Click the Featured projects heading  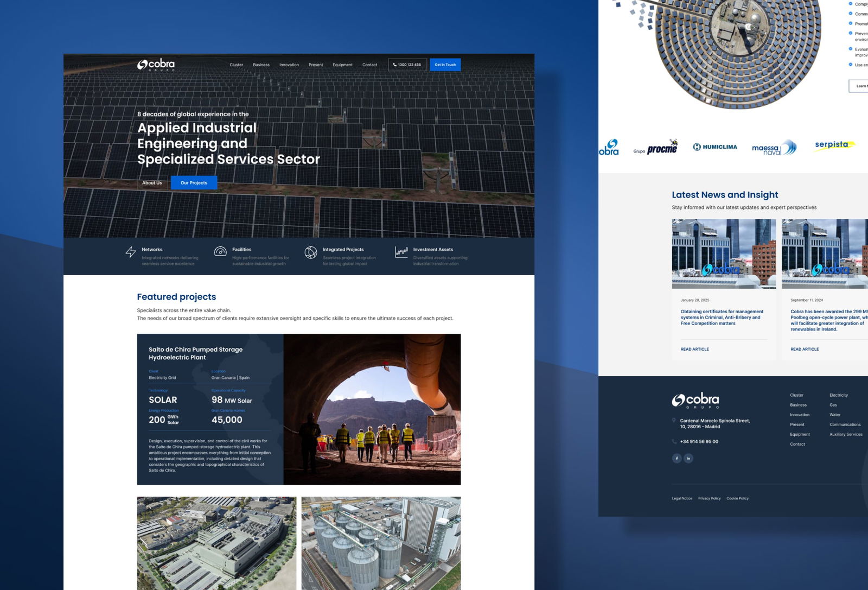(x=176, y=297)
